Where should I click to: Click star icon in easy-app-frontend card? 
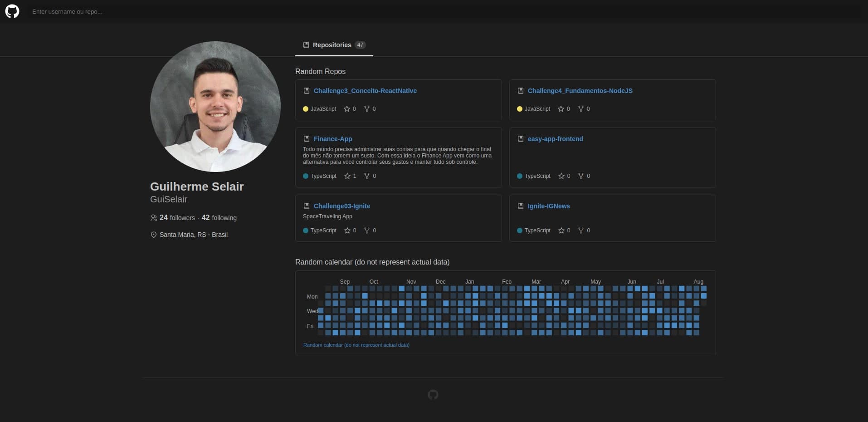(x=561, y=176)
